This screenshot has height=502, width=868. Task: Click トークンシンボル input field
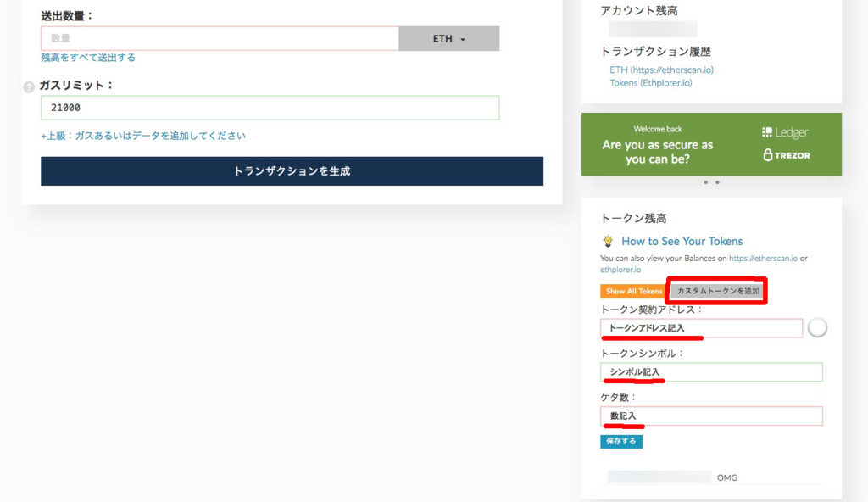[x=711, y=371]
